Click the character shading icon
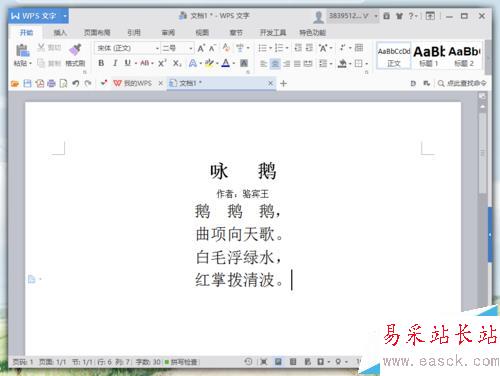Viewport: 500px width, 376px height. click(x=244, y=63)
